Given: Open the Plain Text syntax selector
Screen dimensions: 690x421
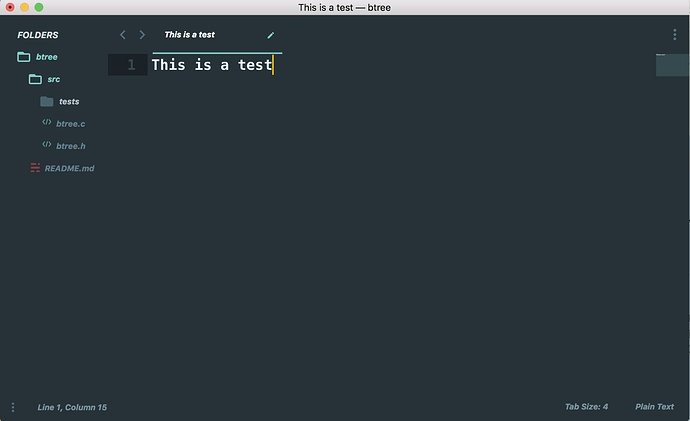Looking at the screenshot, I should (654, 407).
